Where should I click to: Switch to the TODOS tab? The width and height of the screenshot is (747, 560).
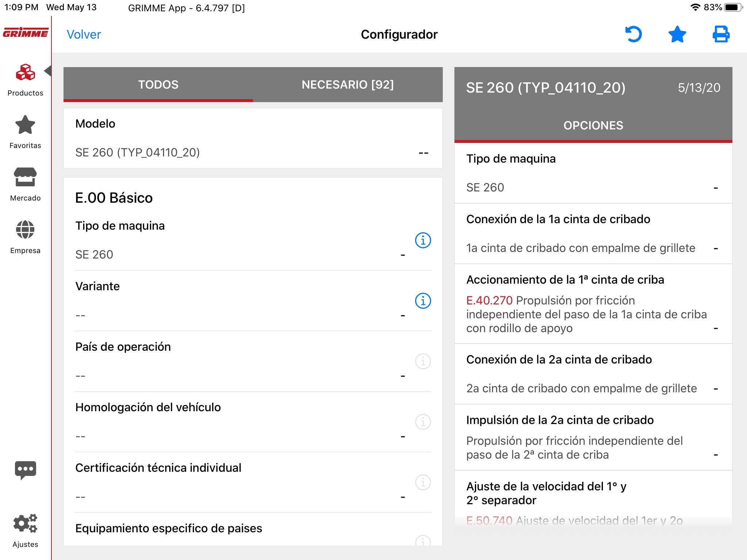(x=158, y=85)
